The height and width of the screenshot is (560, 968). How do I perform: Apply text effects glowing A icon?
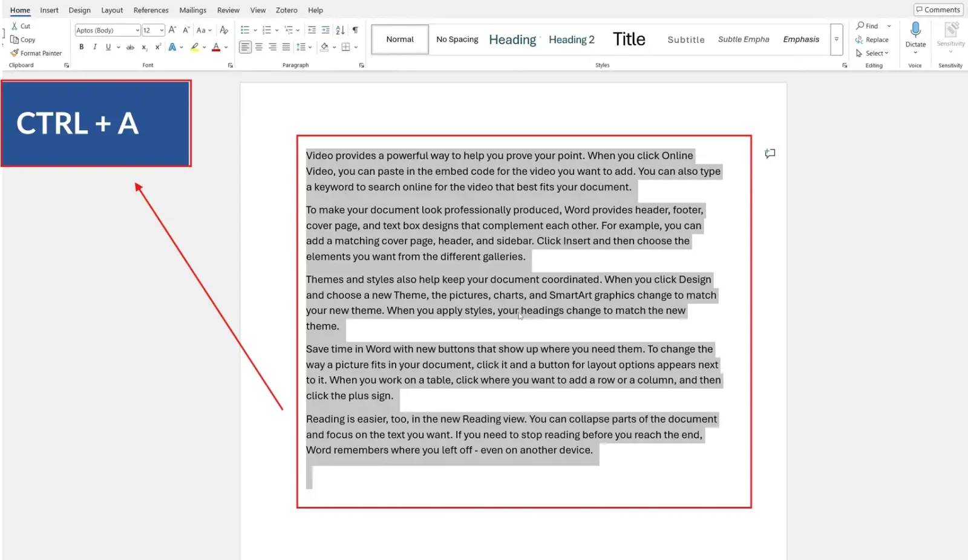172,47
